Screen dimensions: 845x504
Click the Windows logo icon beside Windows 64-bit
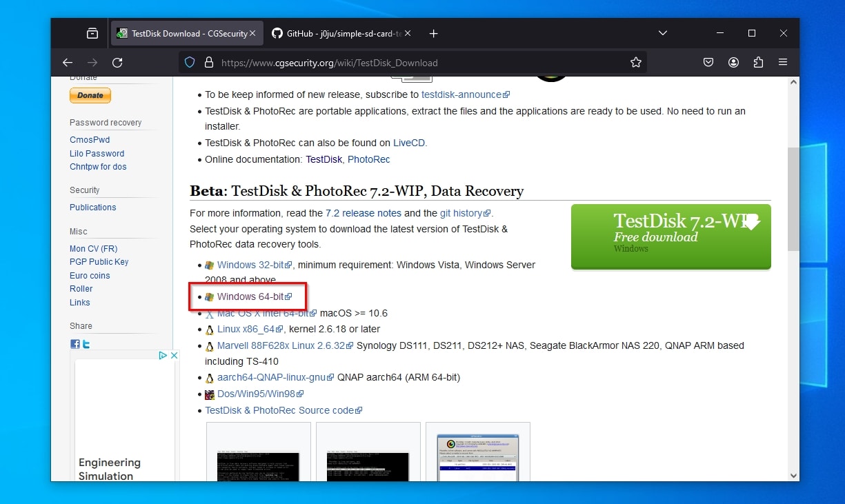(210, 297)
